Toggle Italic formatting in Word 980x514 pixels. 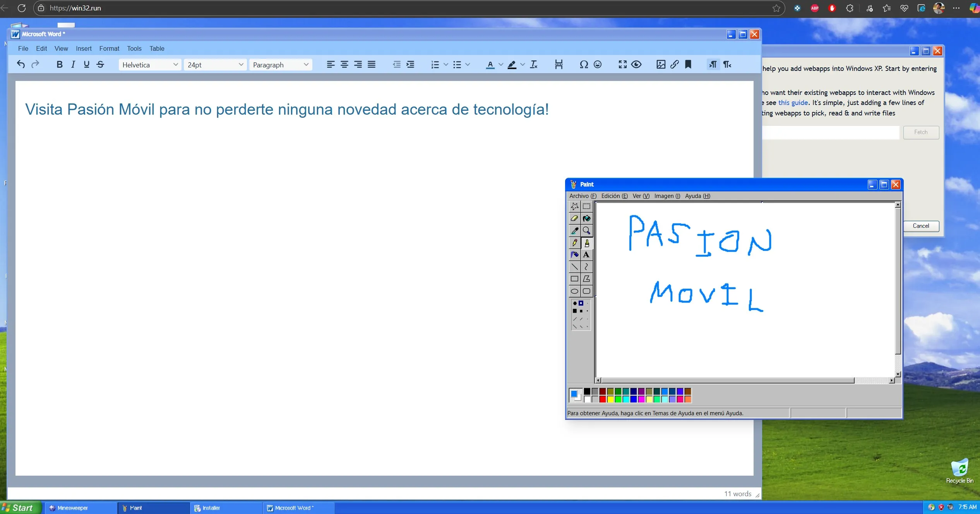(73, 64)
